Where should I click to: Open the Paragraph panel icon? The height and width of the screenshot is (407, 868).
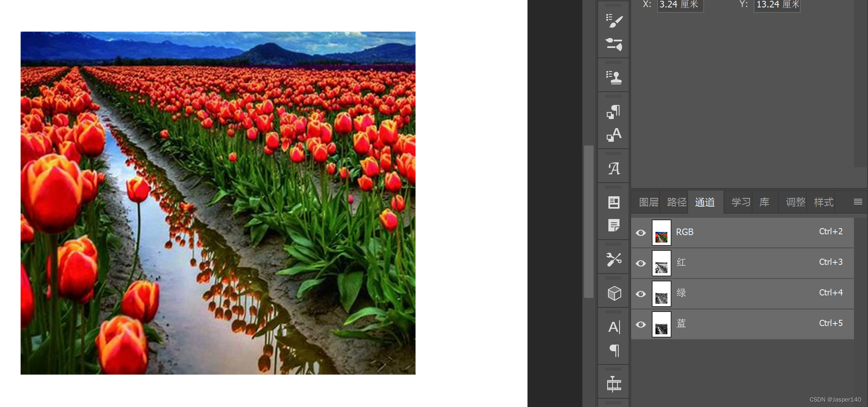[614, 351]
